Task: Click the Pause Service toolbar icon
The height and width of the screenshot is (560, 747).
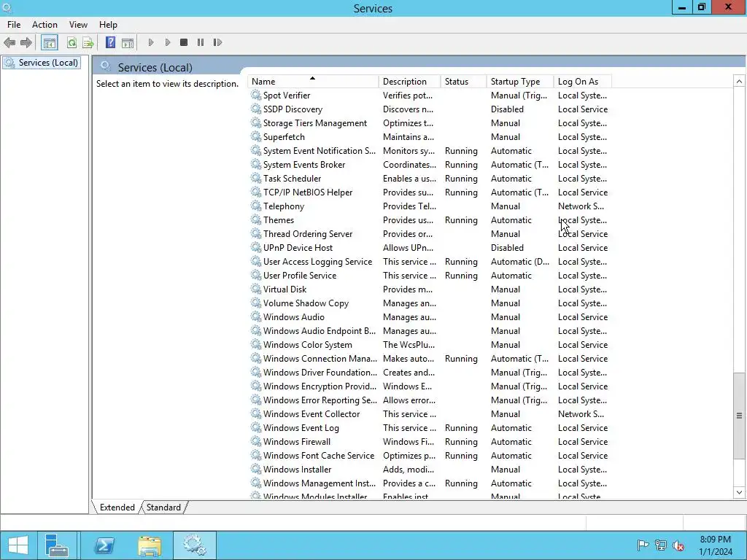Action: [201, 42]
